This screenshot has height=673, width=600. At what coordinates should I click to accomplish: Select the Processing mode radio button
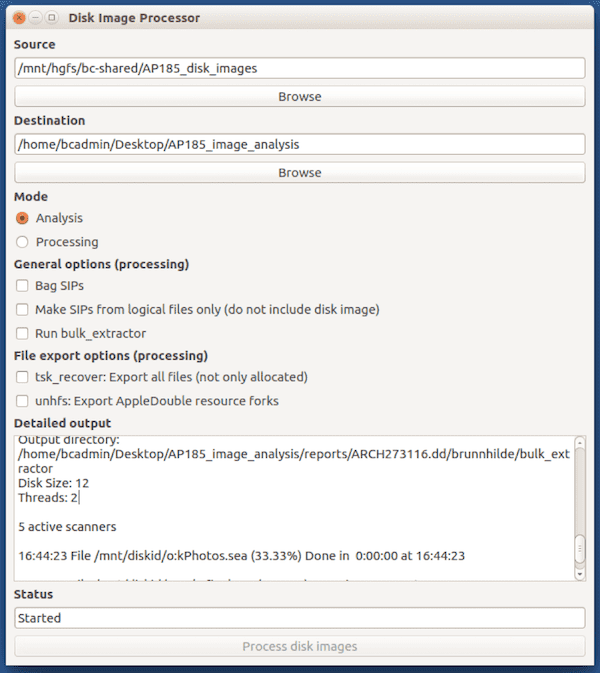click(22, 242)
